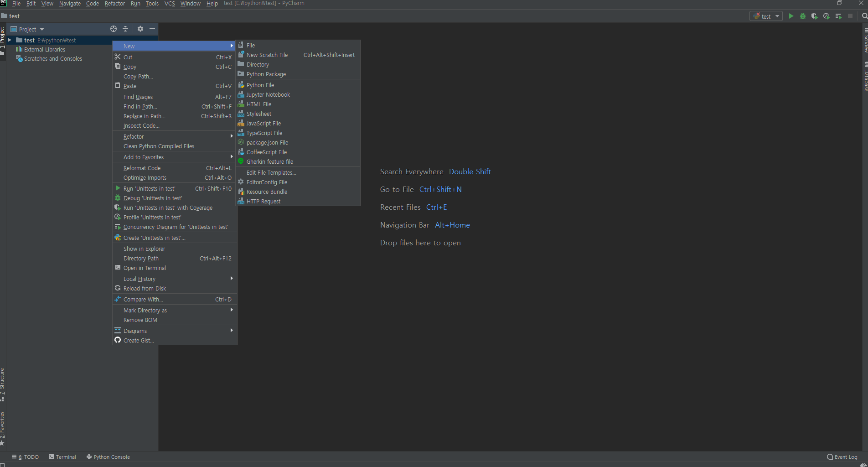The height and width of the screenshot is (467, 868).
Task: Toggle the Structure side tool window
Action: 2,384
